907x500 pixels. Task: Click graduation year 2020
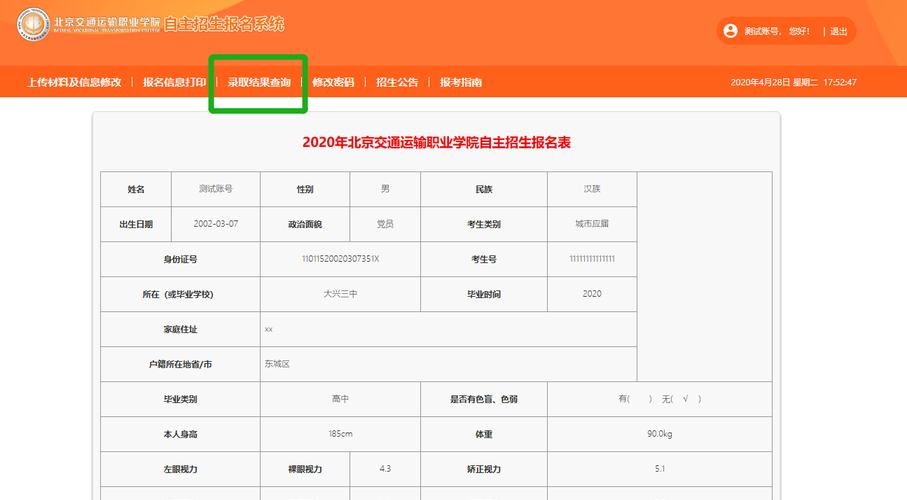[592, 293]
